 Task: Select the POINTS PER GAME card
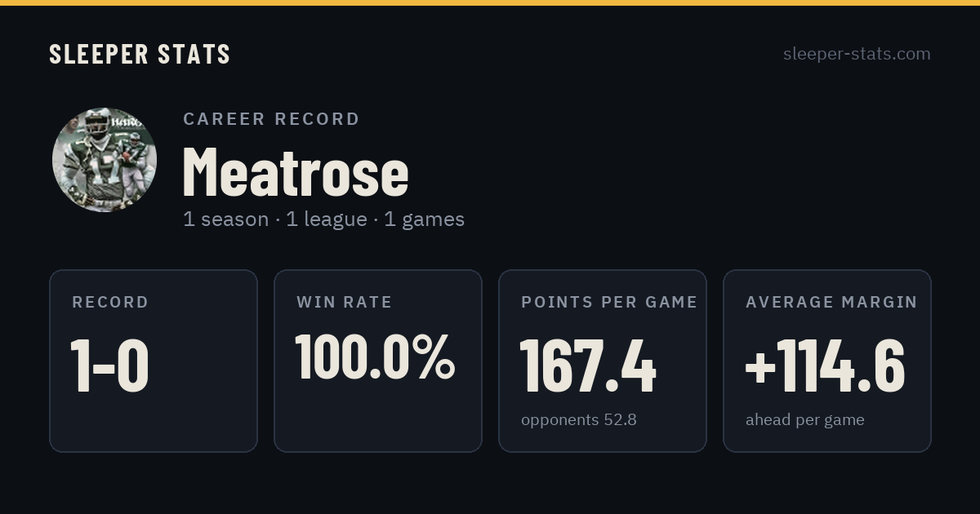click(x=603, y=361)
